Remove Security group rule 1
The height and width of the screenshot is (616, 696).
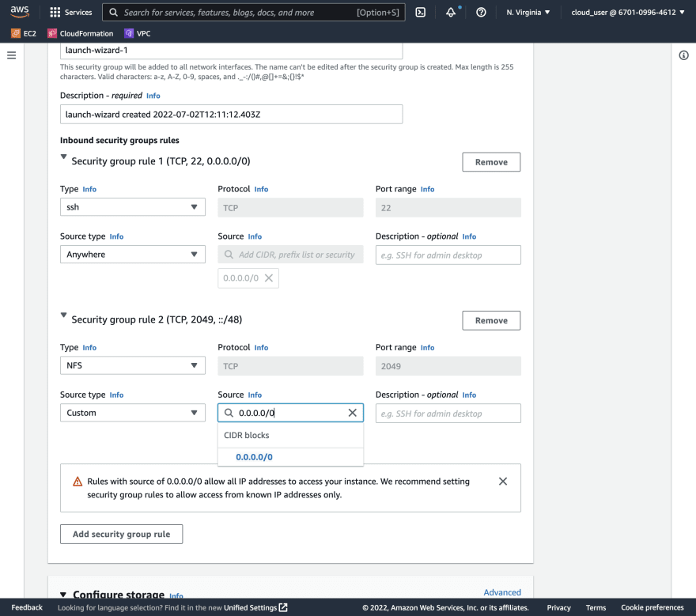pos(491,162)
